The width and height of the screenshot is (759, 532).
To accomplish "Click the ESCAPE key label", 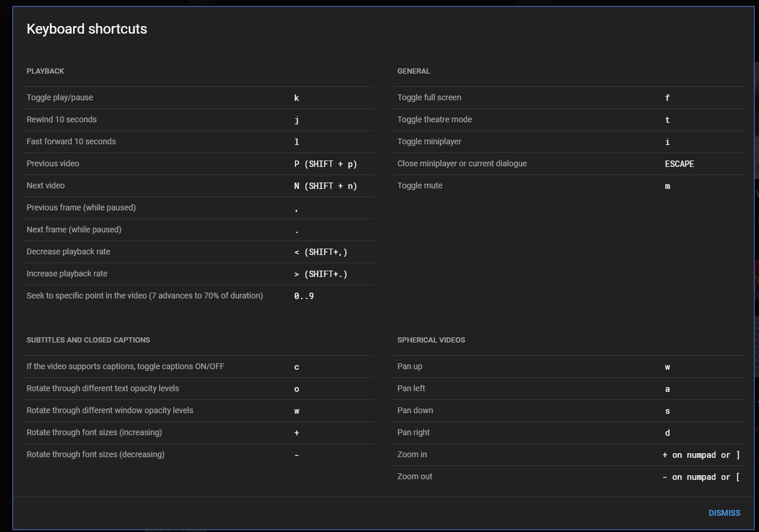I will (679, 164).
